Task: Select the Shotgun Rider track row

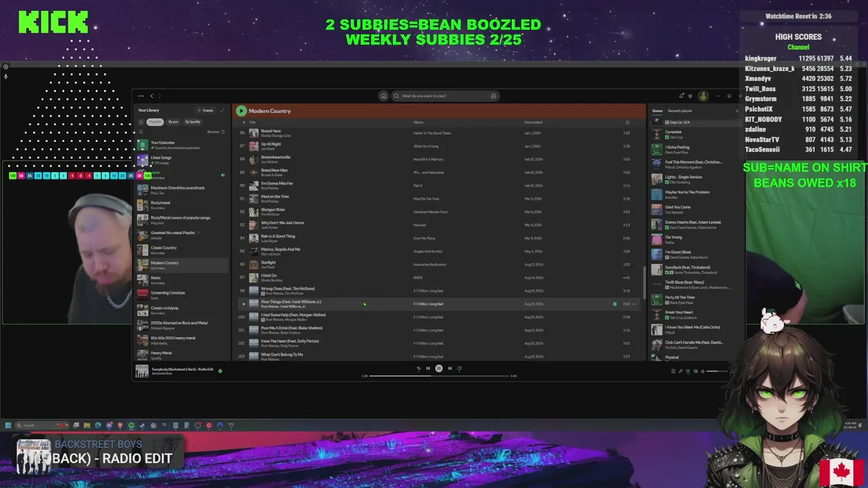Action: tap(439, 211)
